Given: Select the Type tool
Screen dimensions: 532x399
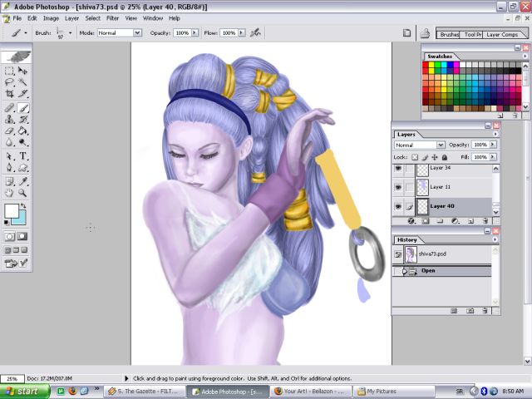Looking at the screenshot, I should 23,155.
